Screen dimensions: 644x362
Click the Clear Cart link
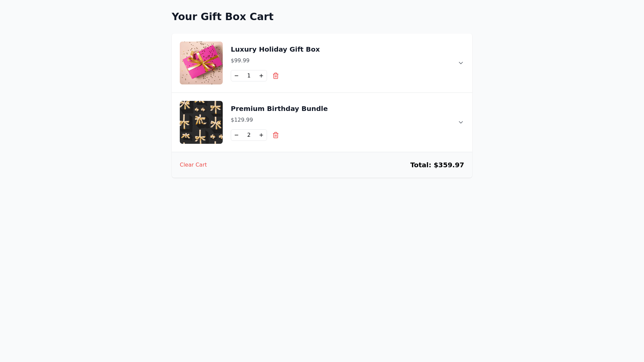point(193,165)
